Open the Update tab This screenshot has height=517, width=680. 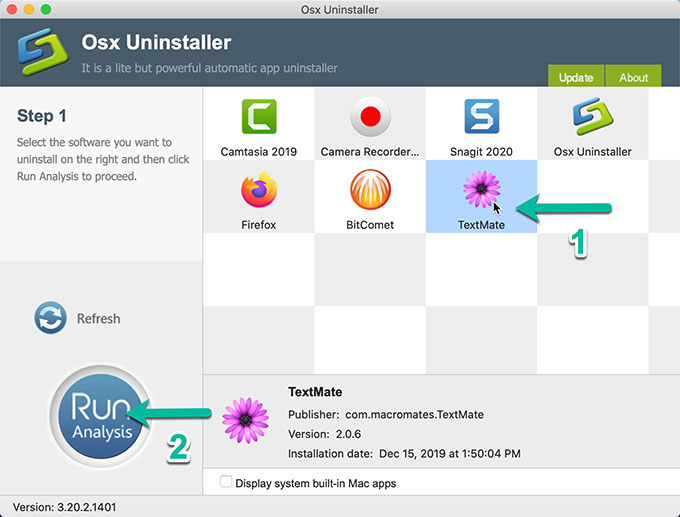576,76
